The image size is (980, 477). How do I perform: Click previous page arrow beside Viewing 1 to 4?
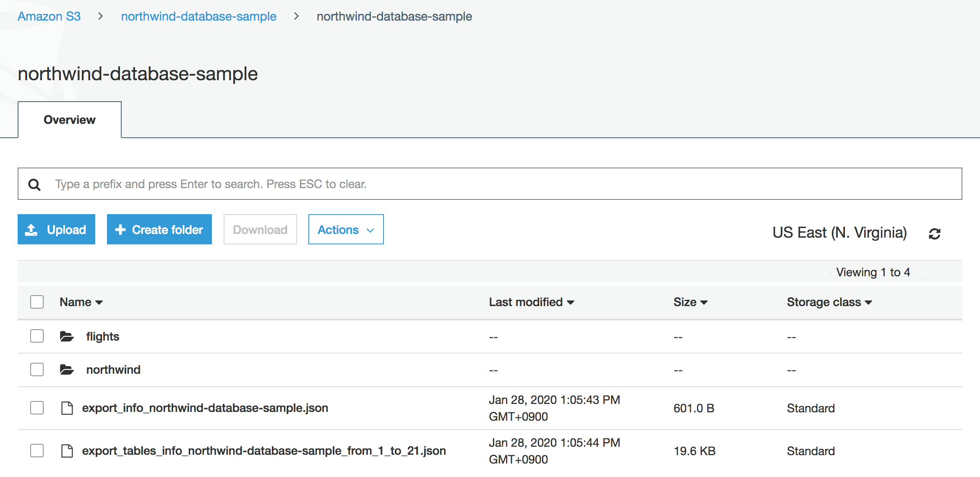pos(826,273)
